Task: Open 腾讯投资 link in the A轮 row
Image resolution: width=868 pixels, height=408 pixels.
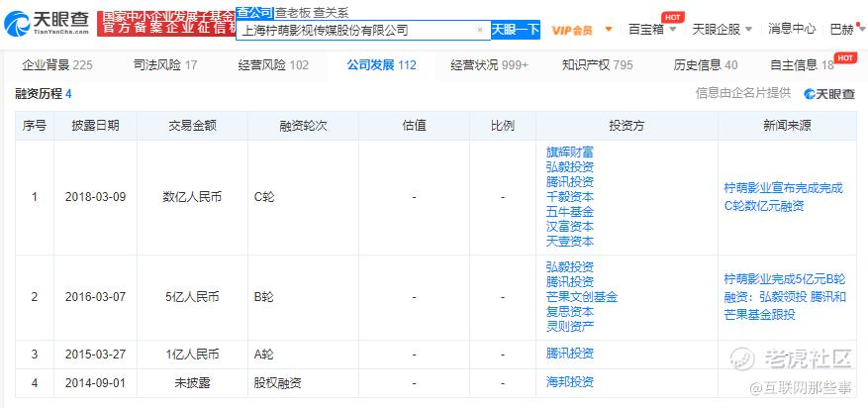Action: point(570,354)
